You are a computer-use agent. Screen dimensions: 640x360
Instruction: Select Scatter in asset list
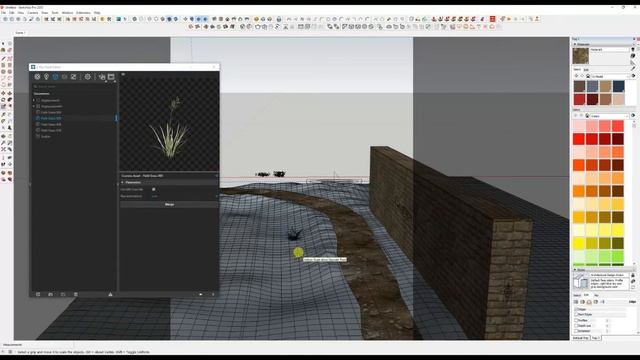(x=45, y=136)
